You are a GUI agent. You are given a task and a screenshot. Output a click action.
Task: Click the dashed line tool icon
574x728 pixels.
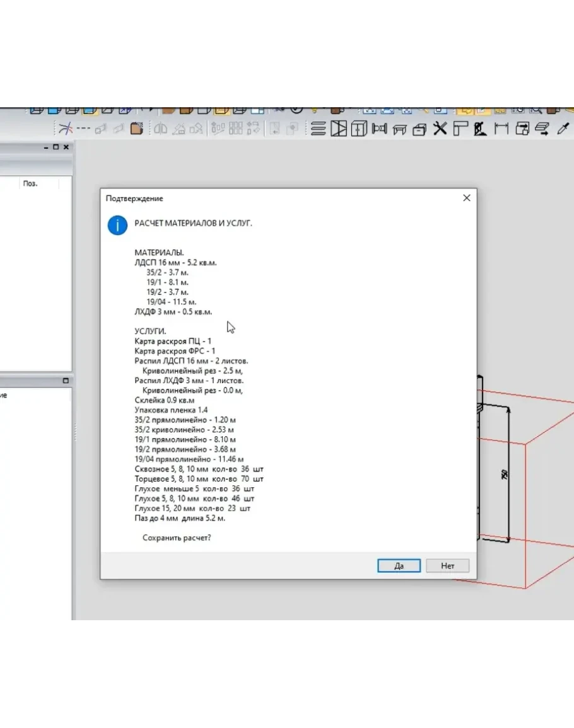[83, 129]
